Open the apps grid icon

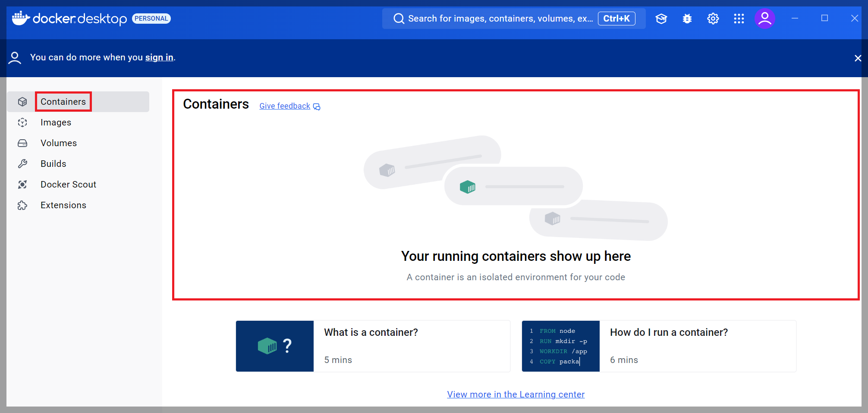(x=739, y=19)
